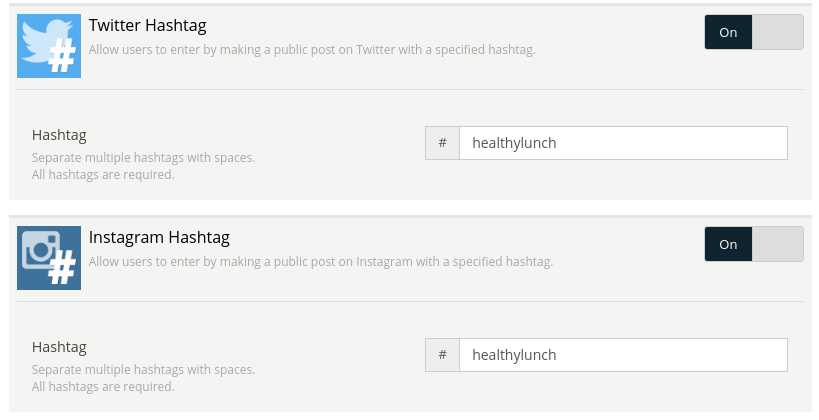Click the Instagram camera hashtag icon
Screen dimensions: 819x420
click(49, 258)
